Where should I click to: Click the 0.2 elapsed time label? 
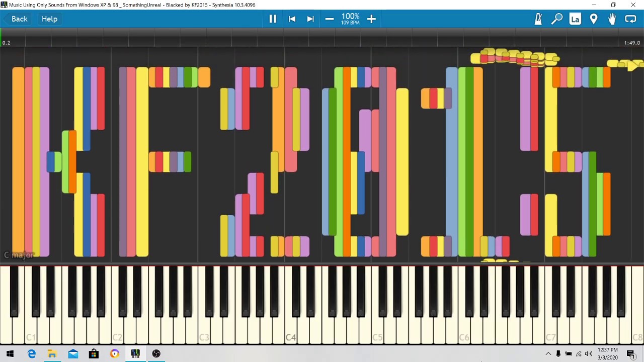(6, 43)
